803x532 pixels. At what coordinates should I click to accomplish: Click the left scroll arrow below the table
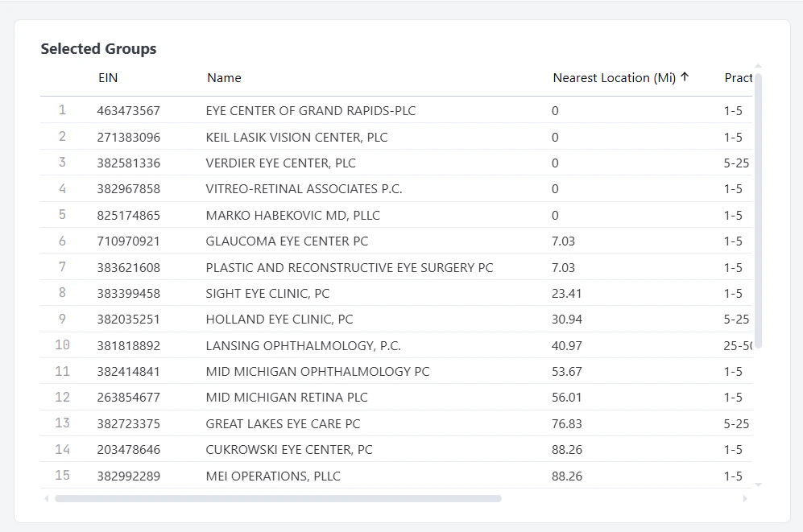46,499
